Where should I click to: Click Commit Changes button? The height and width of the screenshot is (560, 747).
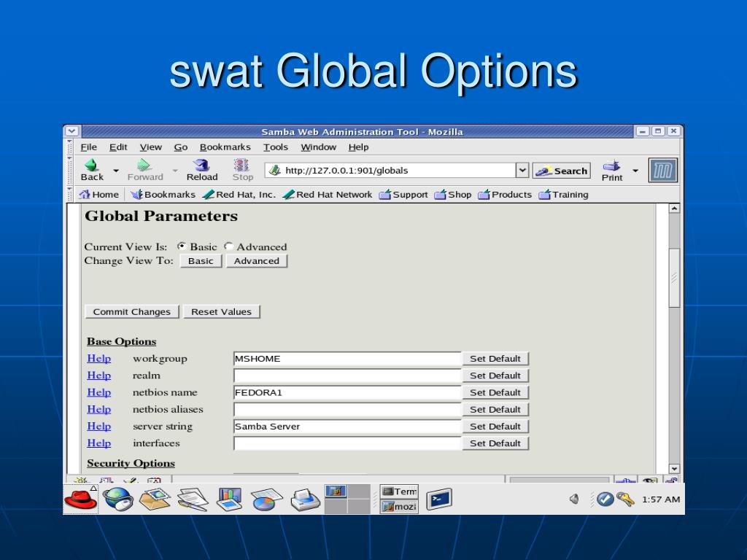[131, 311]
